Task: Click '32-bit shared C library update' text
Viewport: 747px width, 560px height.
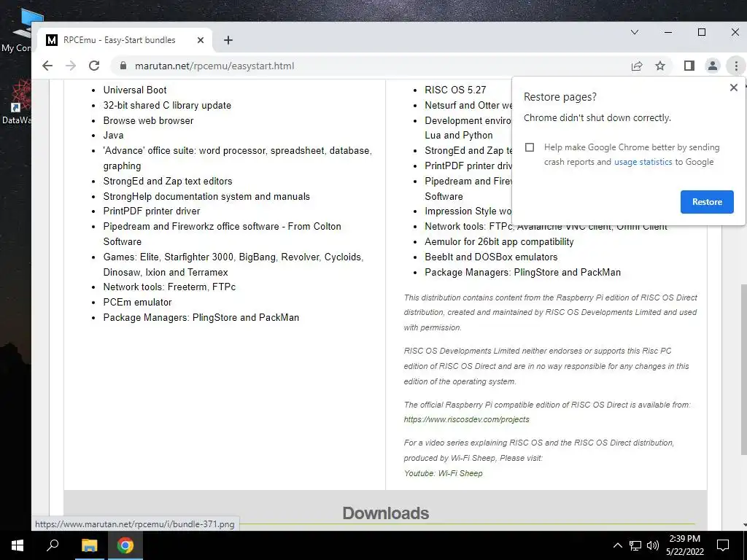Action: pyautogui.click(x=167, y=105)
